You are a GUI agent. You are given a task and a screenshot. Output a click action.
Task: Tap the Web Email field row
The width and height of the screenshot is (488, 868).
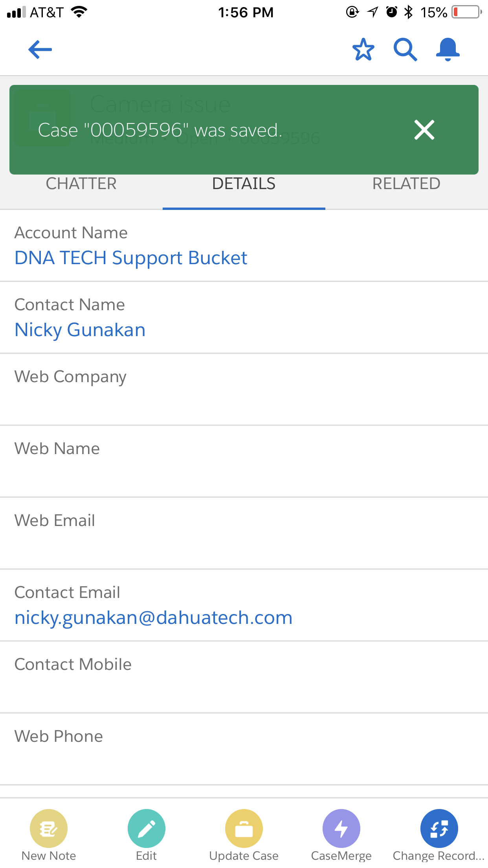coord(244,533)
